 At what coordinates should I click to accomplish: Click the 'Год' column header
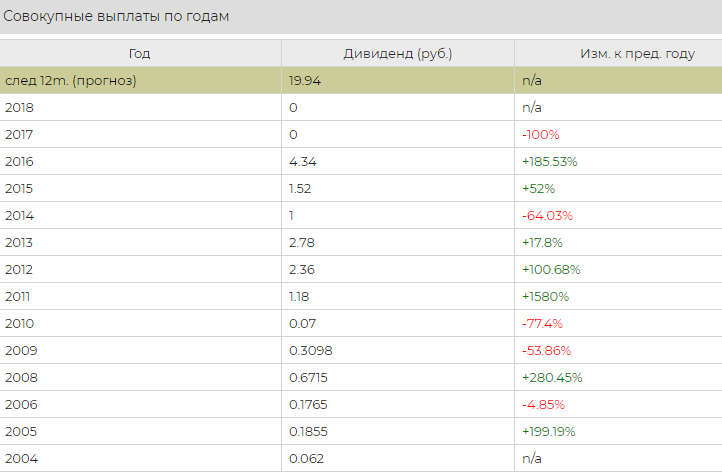(x=140, y=54)
